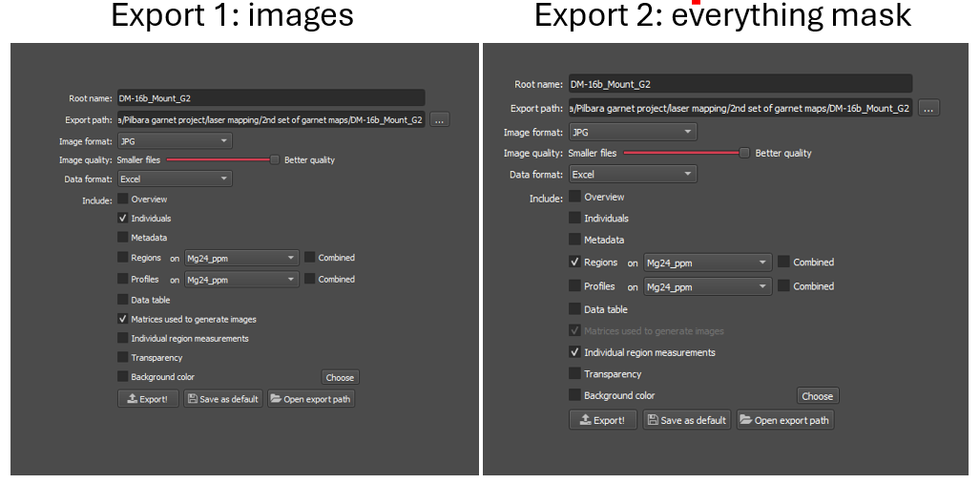Enable Profiles checkbox in Export 1 dialog
This screenshot has height=484, width=980.
(x=123, y=279)
